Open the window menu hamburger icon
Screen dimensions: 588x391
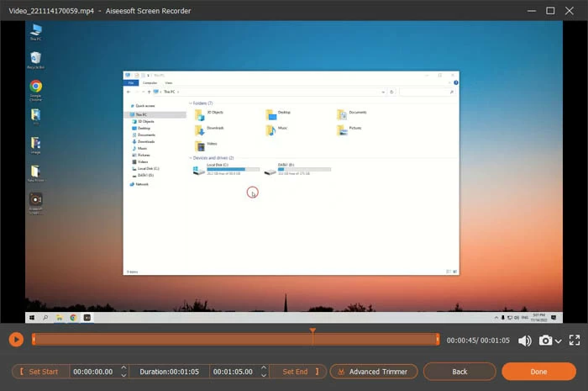pyautogui.click(x=506, y=10)
